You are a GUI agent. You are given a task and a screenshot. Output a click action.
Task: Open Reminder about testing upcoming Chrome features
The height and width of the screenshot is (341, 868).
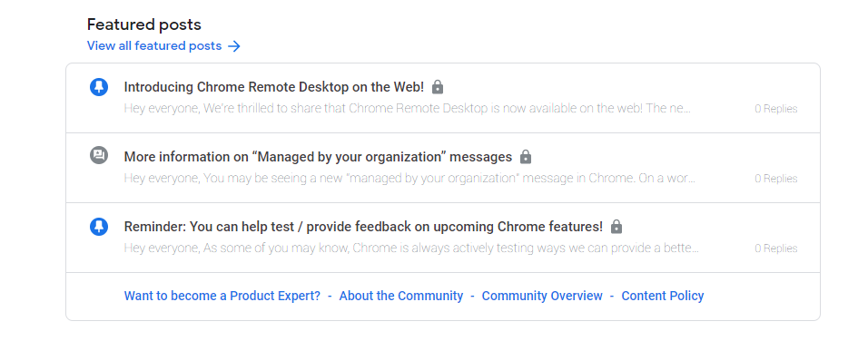(x=363, y=227)
